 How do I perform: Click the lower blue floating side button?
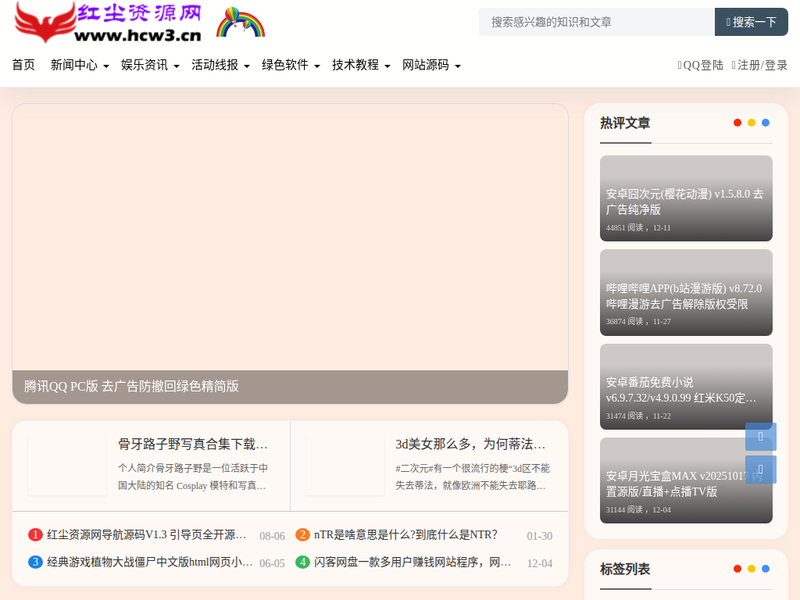760,470
